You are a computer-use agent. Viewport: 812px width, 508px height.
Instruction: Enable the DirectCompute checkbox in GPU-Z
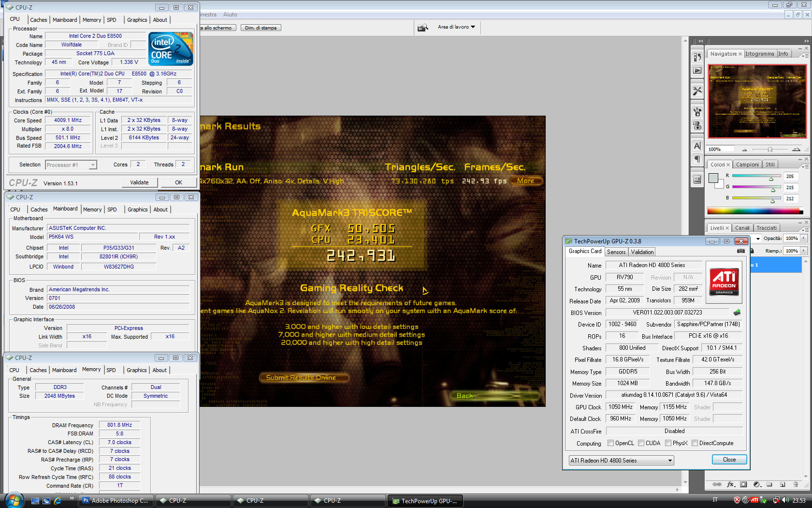click(695, 443)
